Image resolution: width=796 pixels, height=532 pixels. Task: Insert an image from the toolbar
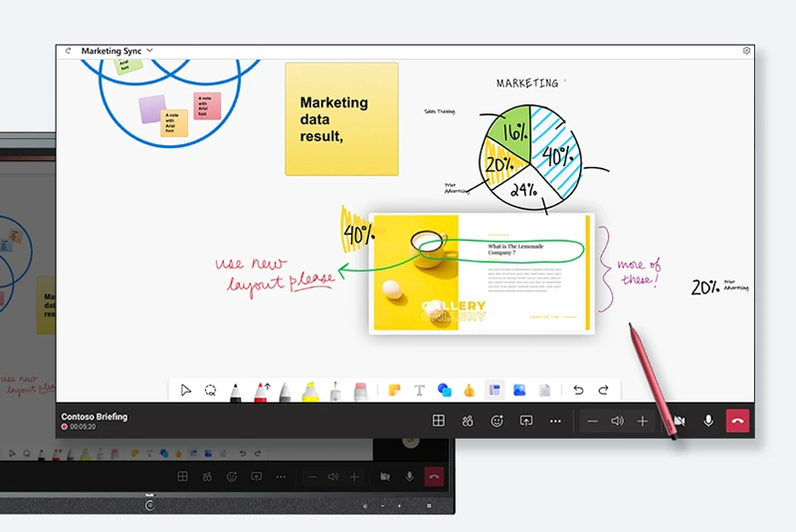tap(519, 391)
